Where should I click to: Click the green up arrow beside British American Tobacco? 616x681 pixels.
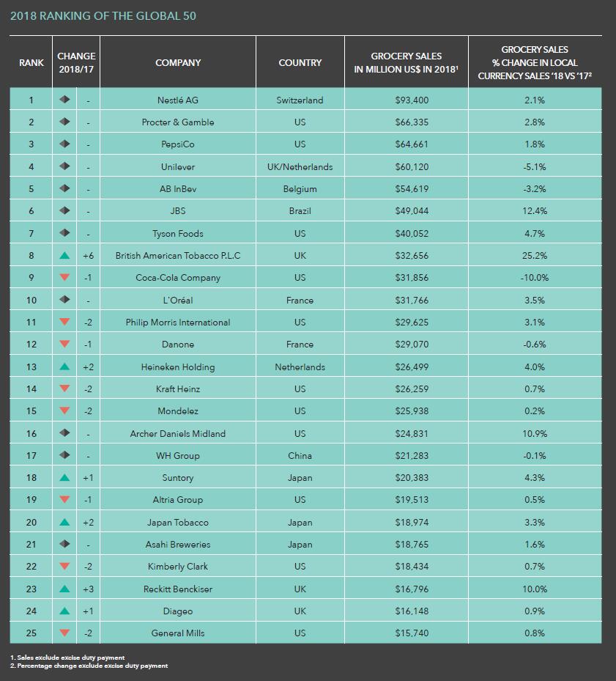[x=64, y=255]
